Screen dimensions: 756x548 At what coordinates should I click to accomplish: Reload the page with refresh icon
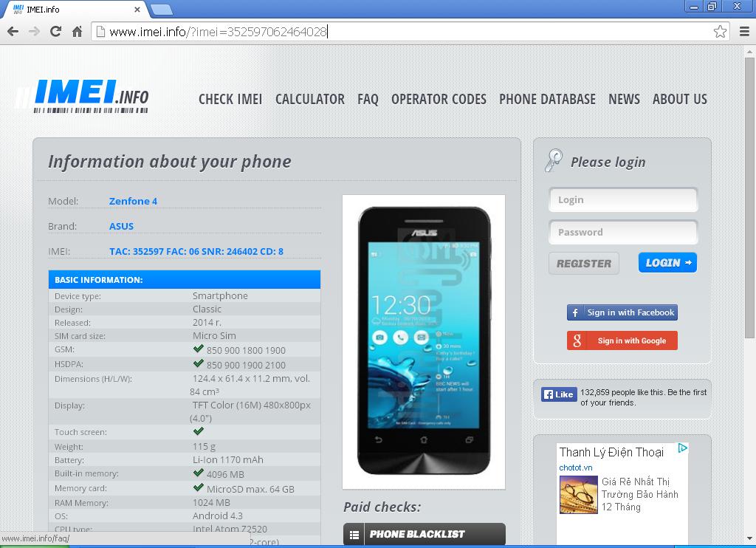click(x=55, y=32)
